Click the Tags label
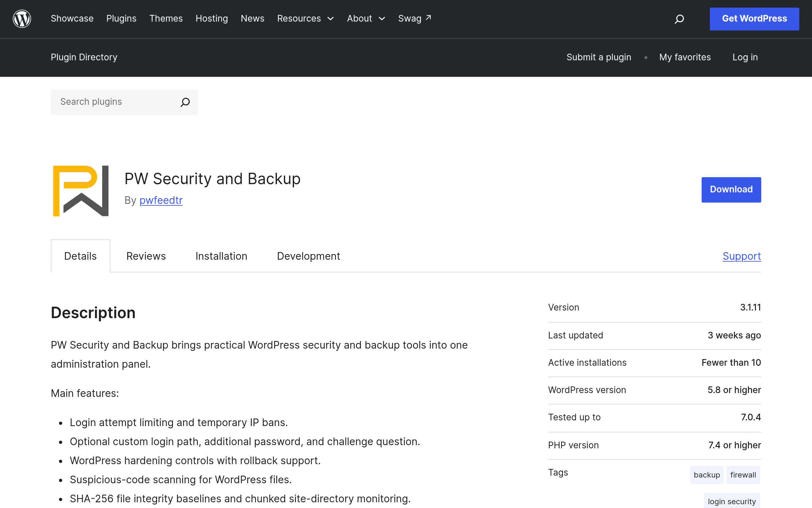The image size is (812, 508). click(558, 472)
